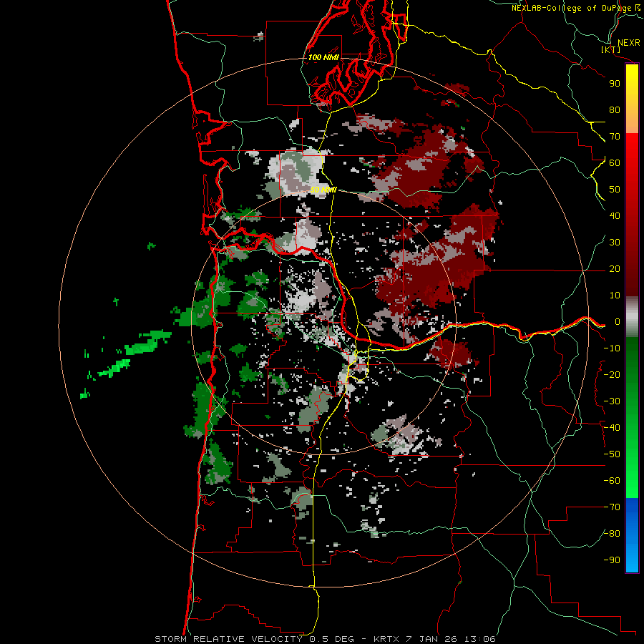Click the 90 value on the velocity scale

click(615, 84)
